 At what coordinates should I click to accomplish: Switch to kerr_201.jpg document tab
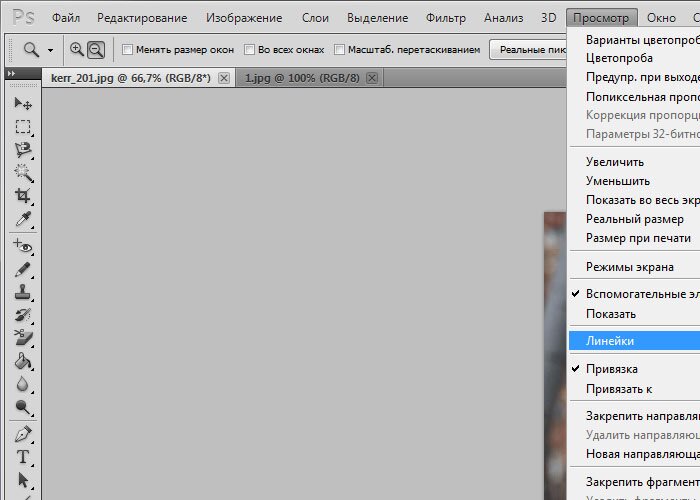131,78
